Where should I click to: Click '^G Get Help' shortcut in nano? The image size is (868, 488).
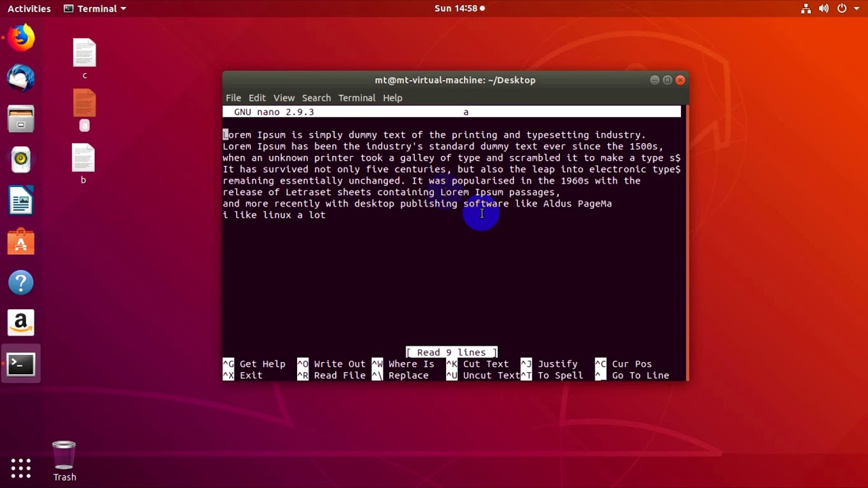(254, 364)
